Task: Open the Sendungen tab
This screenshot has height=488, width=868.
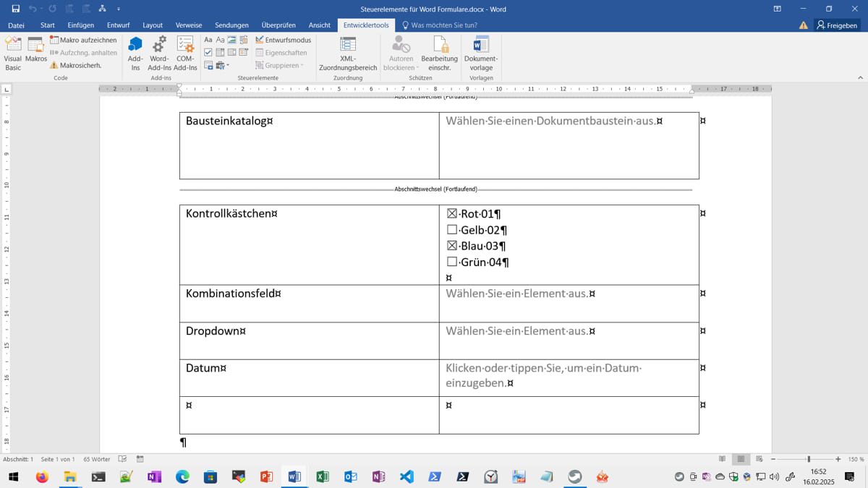Action: point(231,25)
